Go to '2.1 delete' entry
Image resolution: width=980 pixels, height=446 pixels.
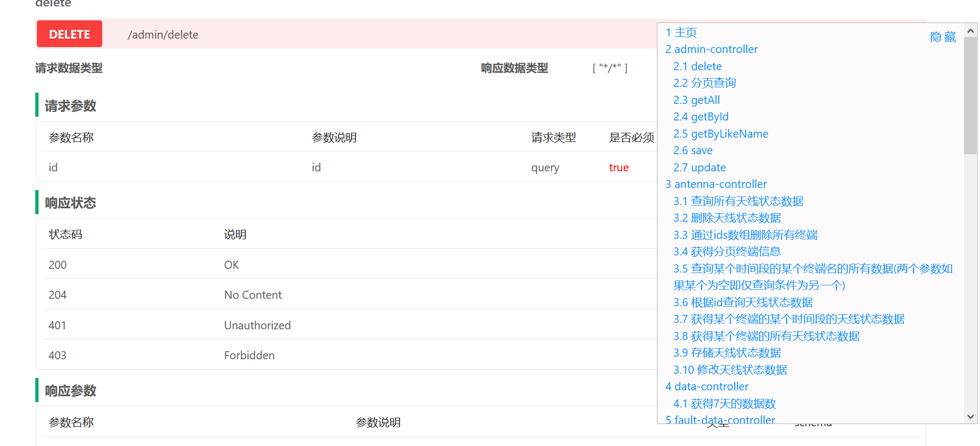(698, 66)
